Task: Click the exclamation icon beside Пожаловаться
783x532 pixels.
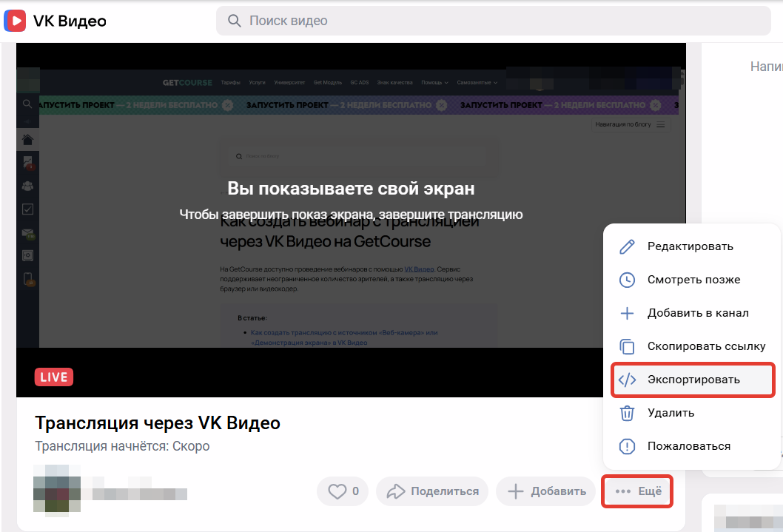Action: pyautogui.click(x=627, y=446)
